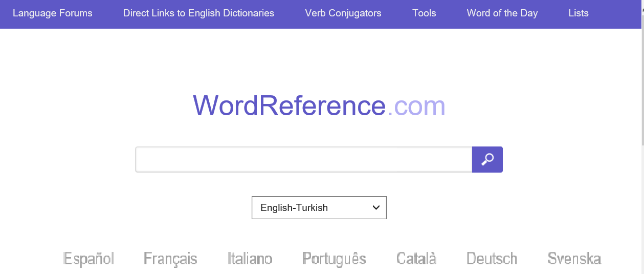Change site language to Deutsch
This screenshot has width=644, height=274.
[492, 259]
